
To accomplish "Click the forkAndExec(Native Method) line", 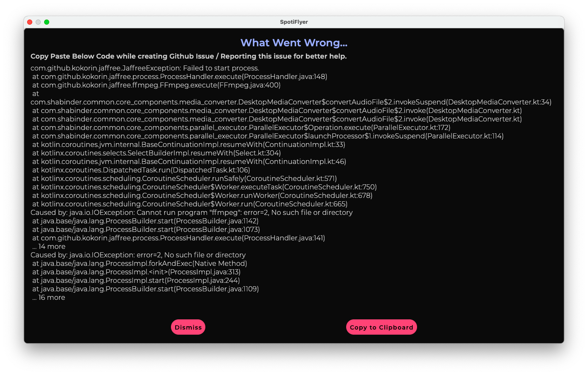I will (x=140, y=263).
